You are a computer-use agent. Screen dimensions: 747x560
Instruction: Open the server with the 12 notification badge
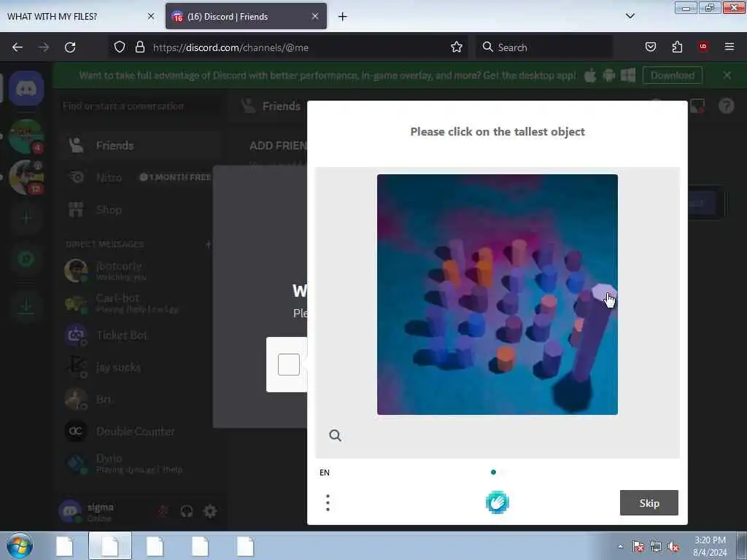click(26, 177)
